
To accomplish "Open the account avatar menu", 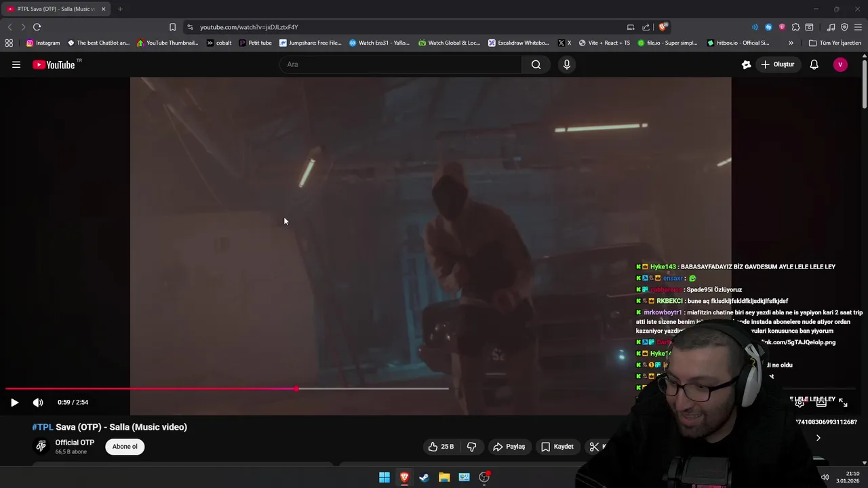I will coord(840,64).
